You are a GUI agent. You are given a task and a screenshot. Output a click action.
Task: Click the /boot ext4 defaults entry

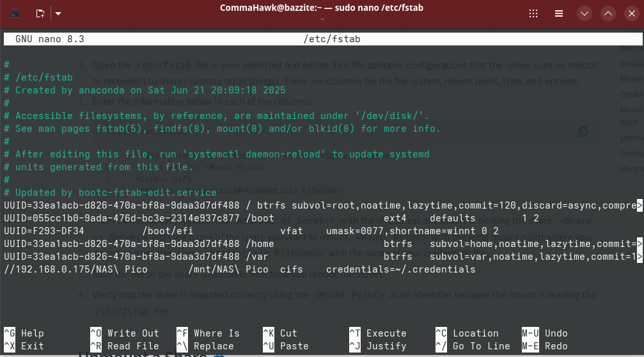click(271, 218)
